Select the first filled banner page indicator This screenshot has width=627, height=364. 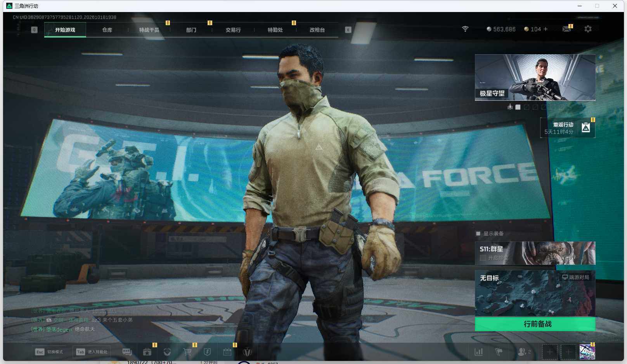[518, 107]
